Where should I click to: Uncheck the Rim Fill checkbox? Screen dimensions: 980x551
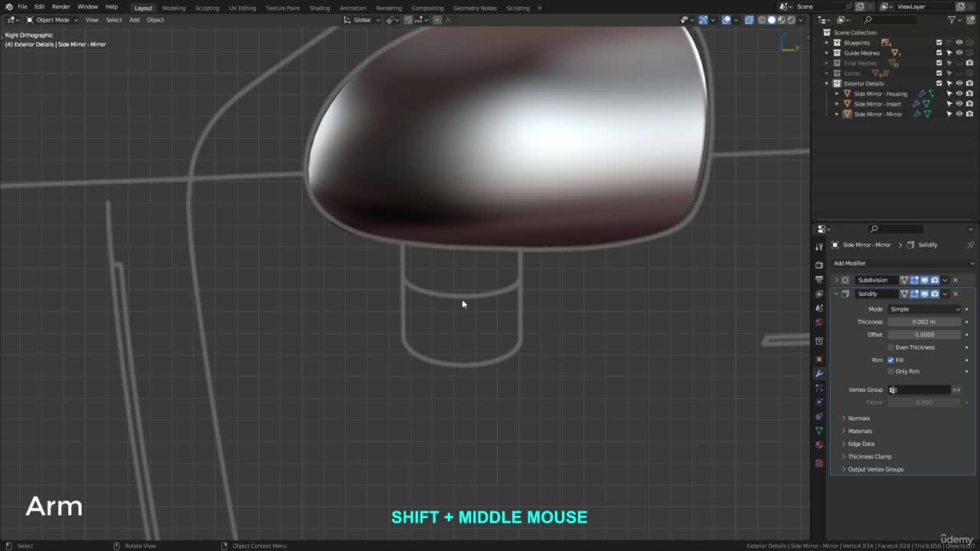pyautogui.click(x=891, y=360)
